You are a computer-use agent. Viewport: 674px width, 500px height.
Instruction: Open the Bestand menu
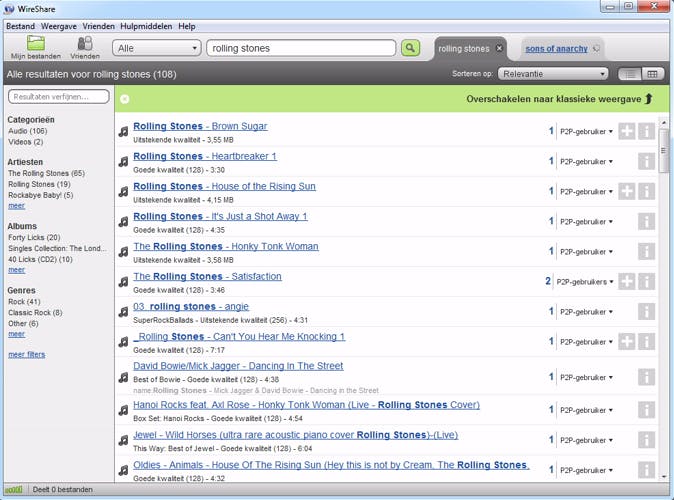pos(20,26)
